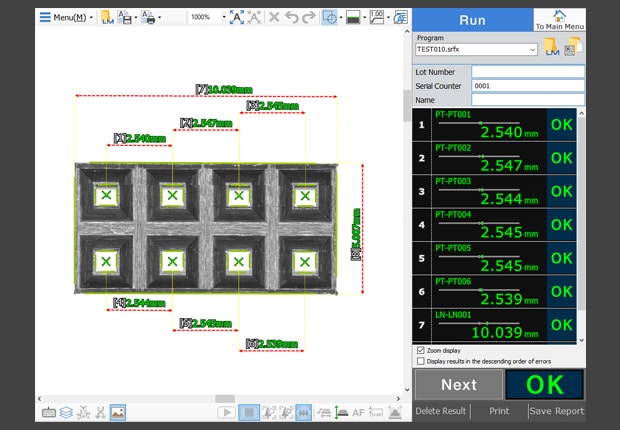The width and height of the screenshot is (620, 430).
Task: Click the LM folder icon beside Program
Action: tap(552, 49)
